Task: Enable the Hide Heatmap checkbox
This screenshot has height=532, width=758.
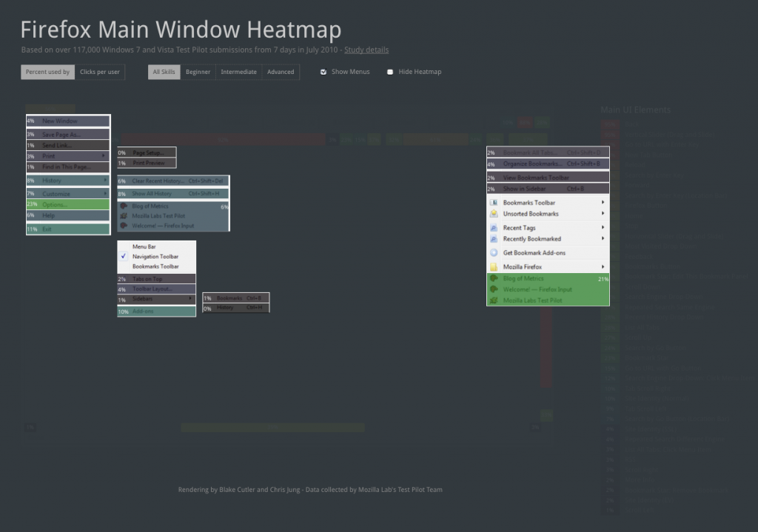Action: tap(390, 72)
